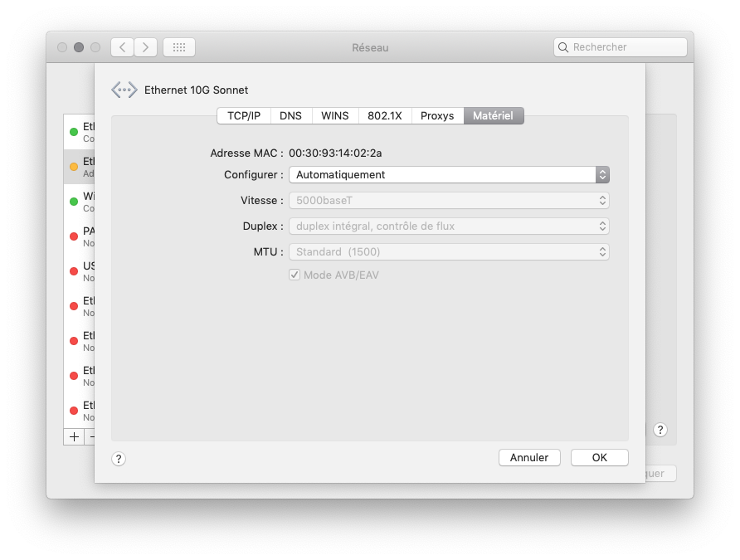Show all preferences grid button
Image resolution: width=740 pixels, height=560 pixels.
[179, 47]
